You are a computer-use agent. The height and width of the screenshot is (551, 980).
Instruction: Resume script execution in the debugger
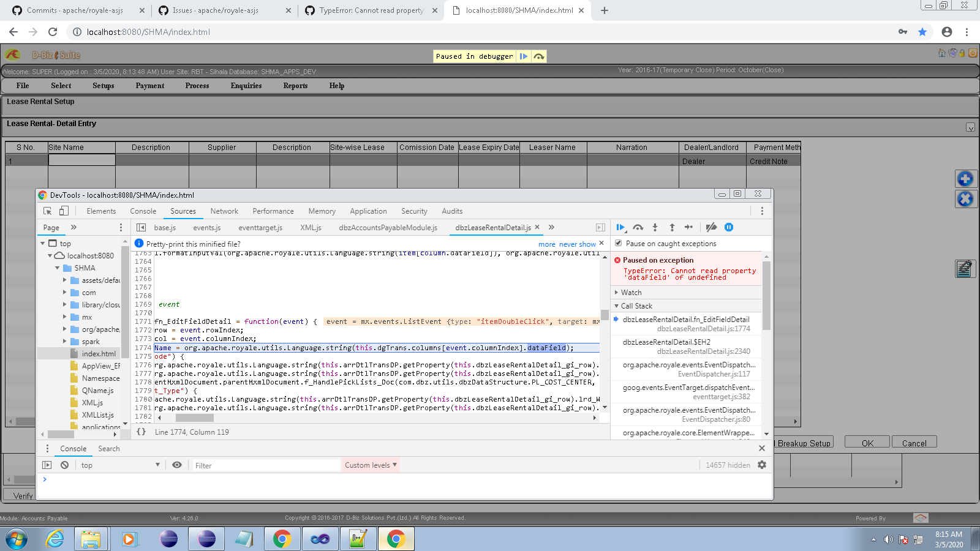(620, 227)
